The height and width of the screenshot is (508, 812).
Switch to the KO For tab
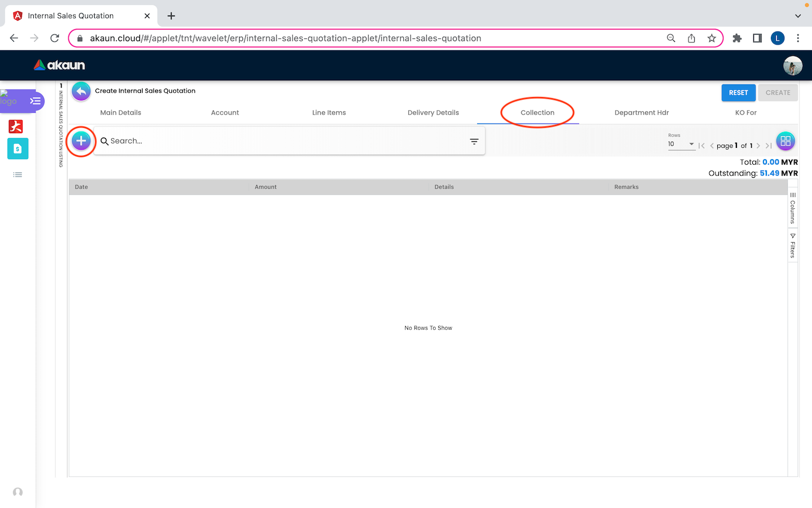click(x=746, y=113)
